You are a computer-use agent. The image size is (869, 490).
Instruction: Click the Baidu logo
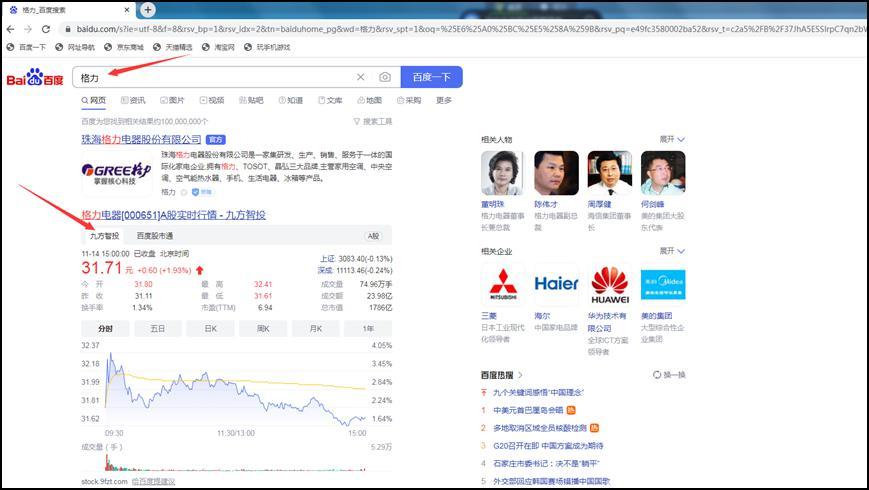point(35,77)
